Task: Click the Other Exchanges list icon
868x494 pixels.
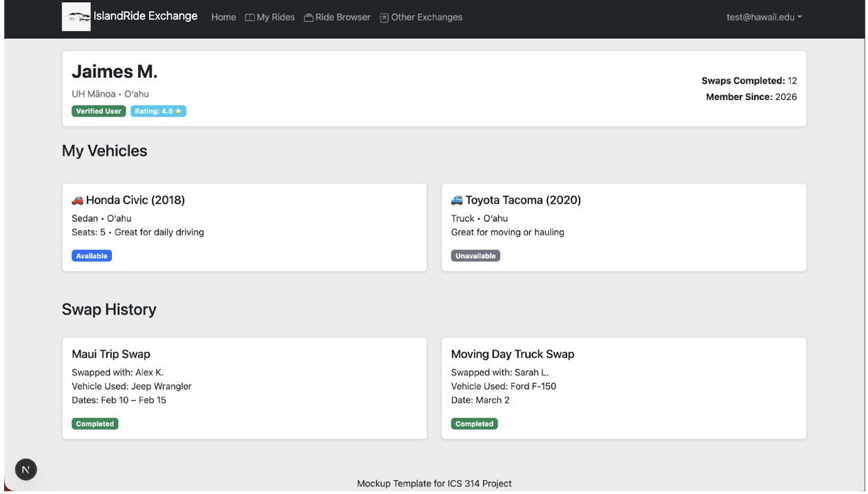Action: (383, 17)
